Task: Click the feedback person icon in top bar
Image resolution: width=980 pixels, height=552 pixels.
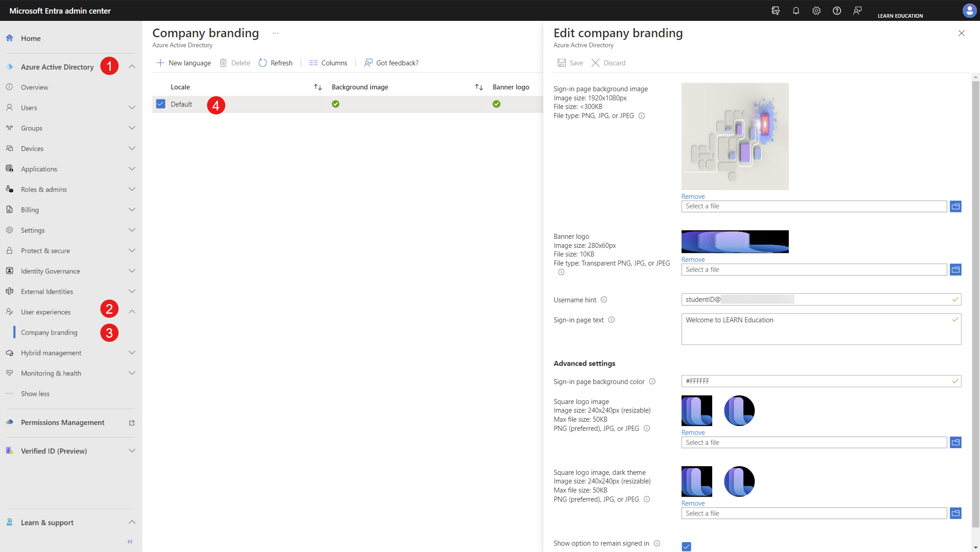Action: pyautogui.click(x=857, y=10)
